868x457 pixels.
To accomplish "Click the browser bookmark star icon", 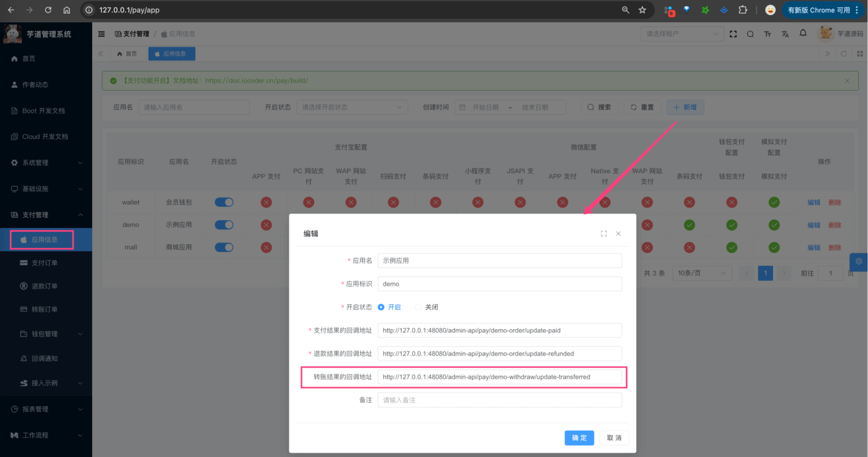I will 642,10.
